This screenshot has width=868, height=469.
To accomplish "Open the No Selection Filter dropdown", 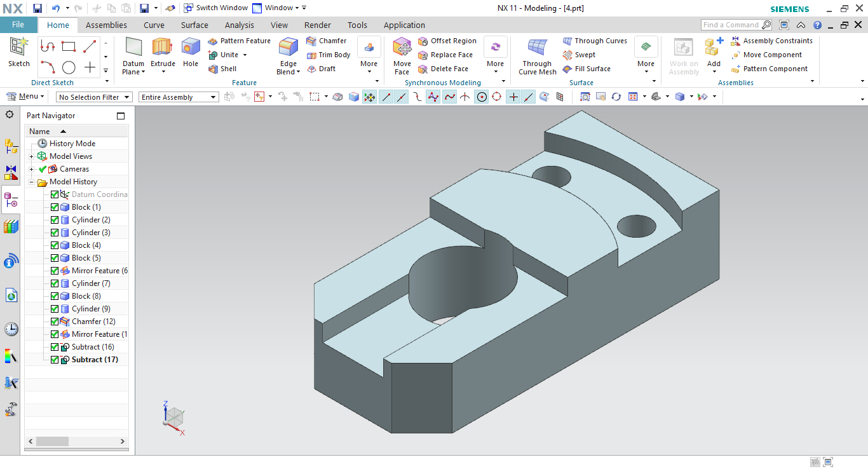I will point(94,97).
